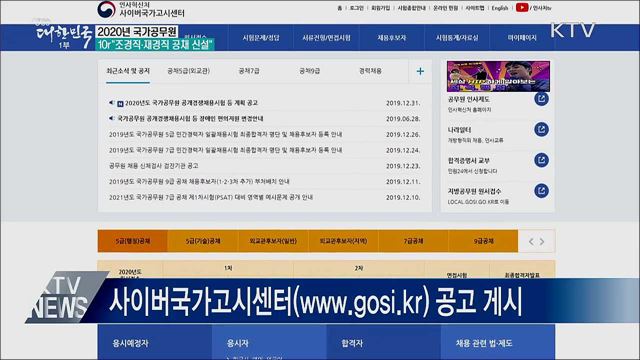Click 채용 관련 법·제도 section heading
Image resolution: width=640 pixels, height=360 pixels.
click(484, 343)
